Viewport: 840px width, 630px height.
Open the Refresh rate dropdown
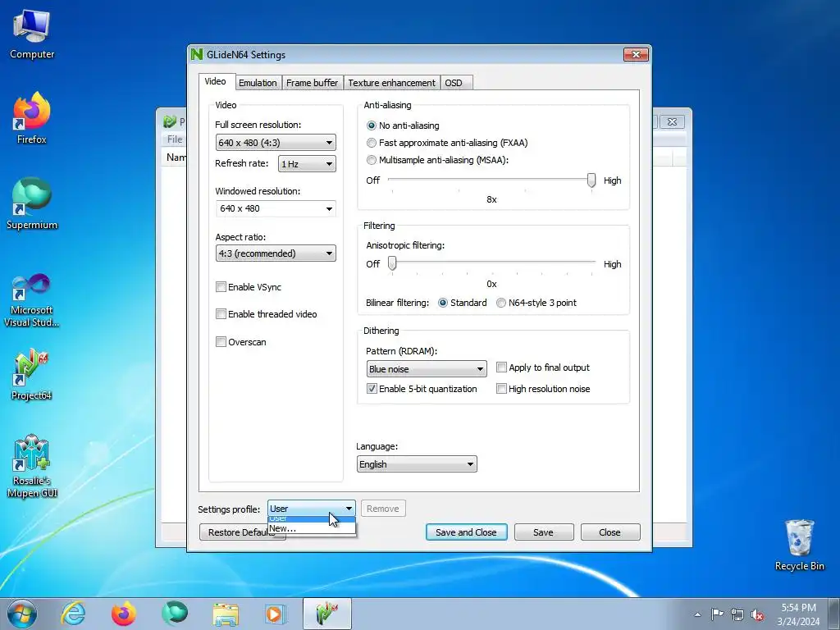[307, 164]
